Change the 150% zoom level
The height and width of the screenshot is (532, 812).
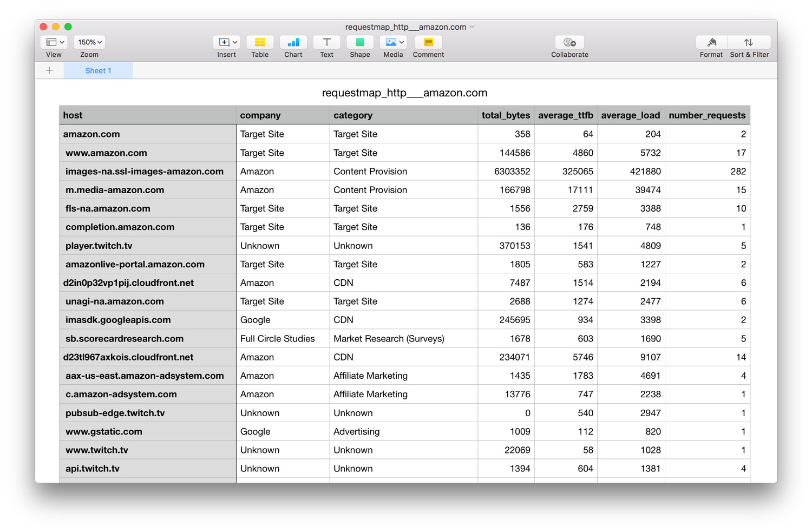[x=90, y=42]
